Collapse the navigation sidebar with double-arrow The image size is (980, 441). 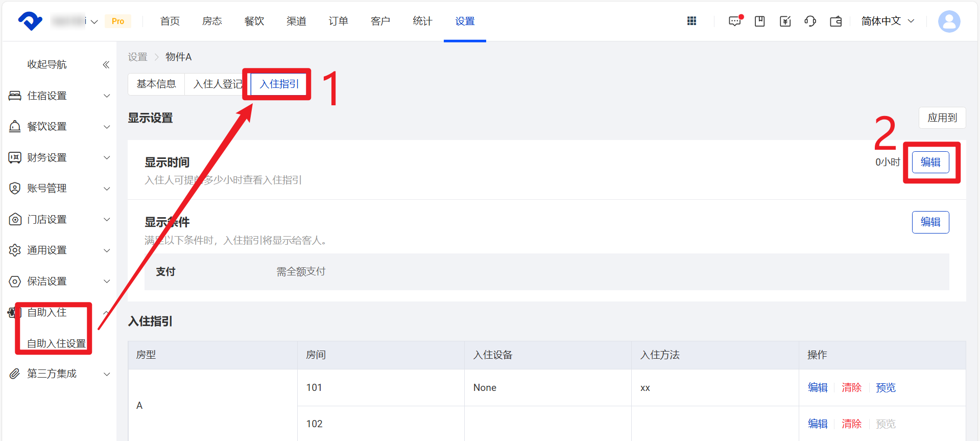click(106, 64)
